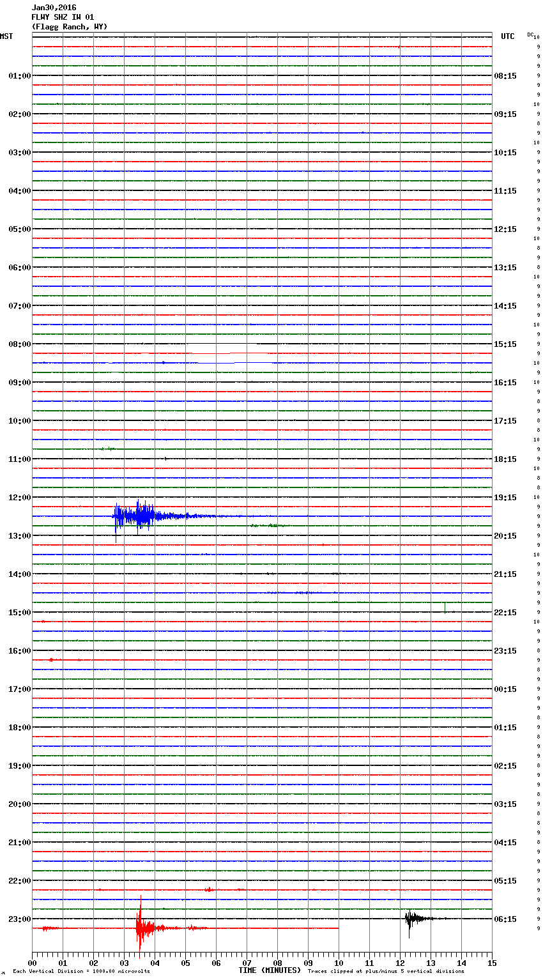Click the 02:15 UTC time label
This screenshot has height=980, width=543.
click(505, 766)
